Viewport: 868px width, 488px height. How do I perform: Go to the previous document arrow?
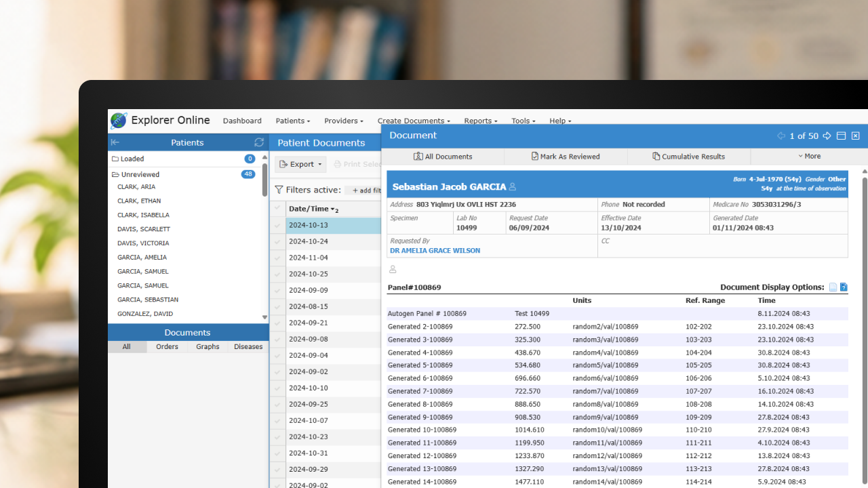781,136
